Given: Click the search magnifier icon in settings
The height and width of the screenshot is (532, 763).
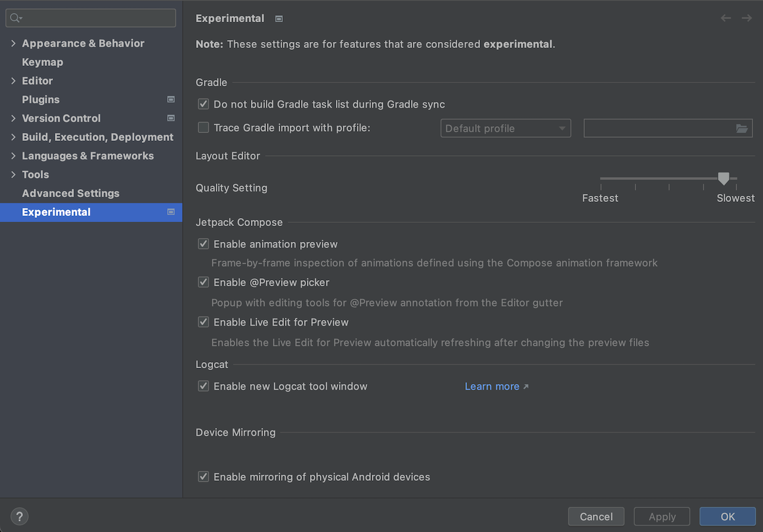Looking at the screenshot, I should [15, 18].
